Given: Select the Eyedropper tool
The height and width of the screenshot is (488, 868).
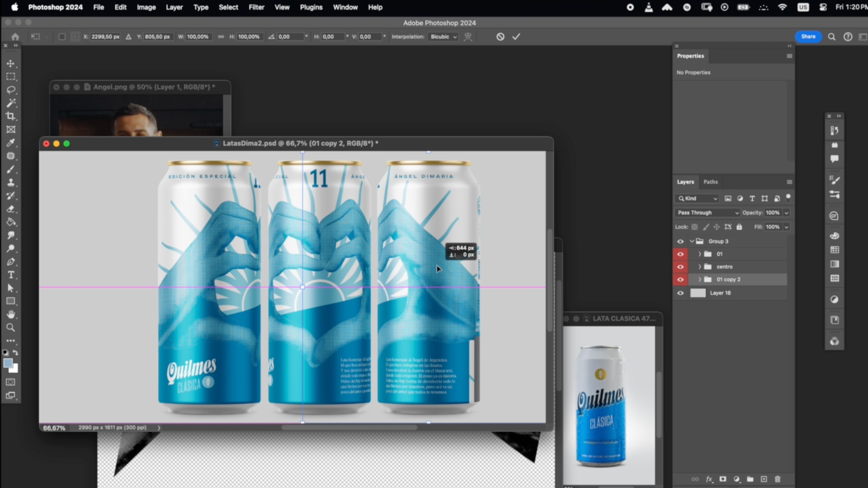Looking at the screenshot, I should (x=11, y=143).
